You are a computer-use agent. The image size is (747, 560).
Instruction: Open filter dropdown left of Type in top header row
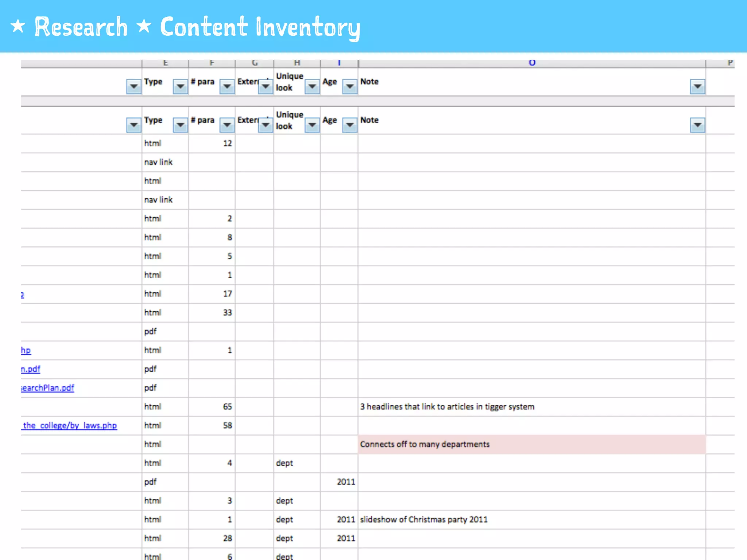pos(134,86)
